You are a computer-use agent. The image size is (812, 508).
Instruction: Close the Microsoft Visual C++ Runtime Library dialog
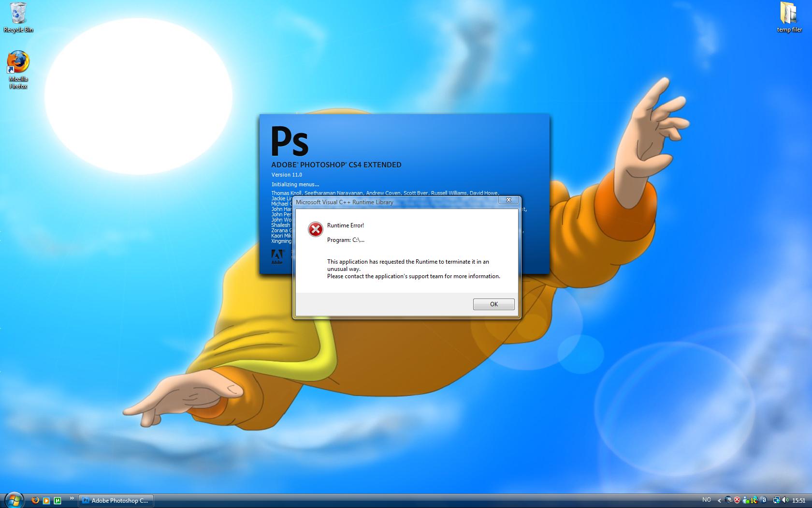(508, 200)
